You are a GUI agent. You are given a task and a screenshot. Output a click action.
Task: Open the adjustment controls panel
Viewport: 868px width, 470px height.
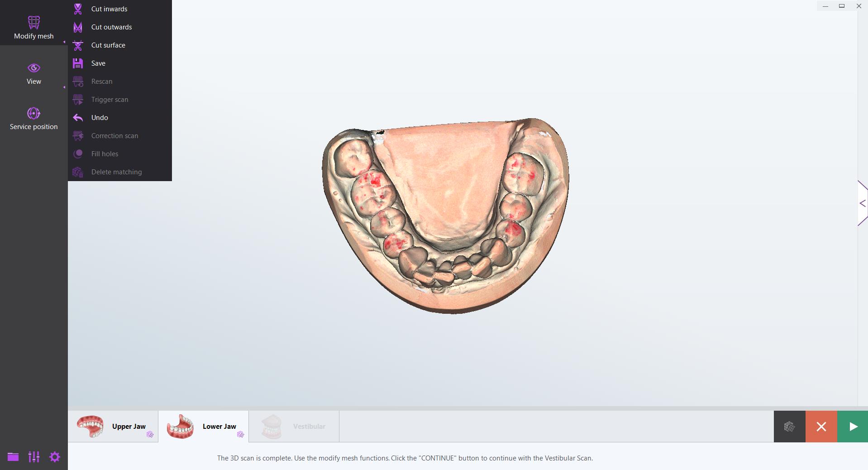point(33,457)
